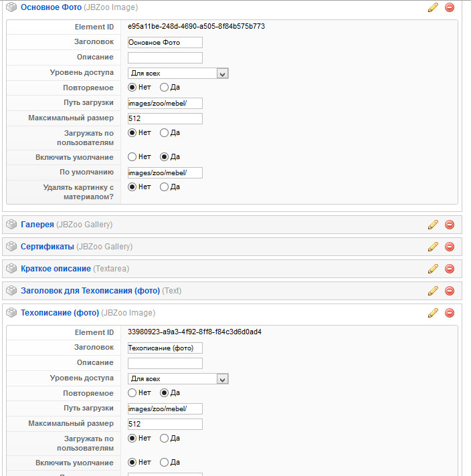
Task: Select Нет for Включить умолчание in Основное Фото
Action: (x=132, y=157)
